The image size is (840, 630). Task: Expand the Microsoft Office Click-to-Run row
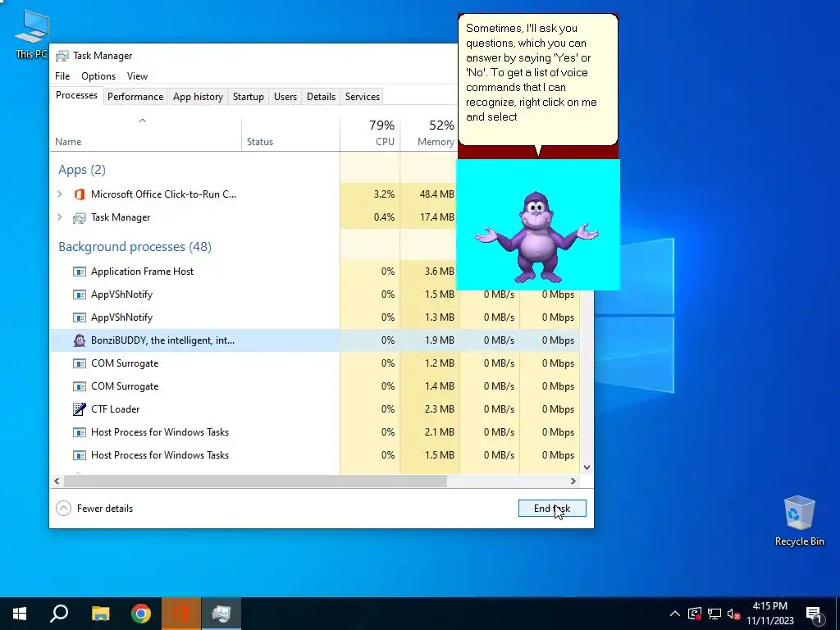pos(59,194)
